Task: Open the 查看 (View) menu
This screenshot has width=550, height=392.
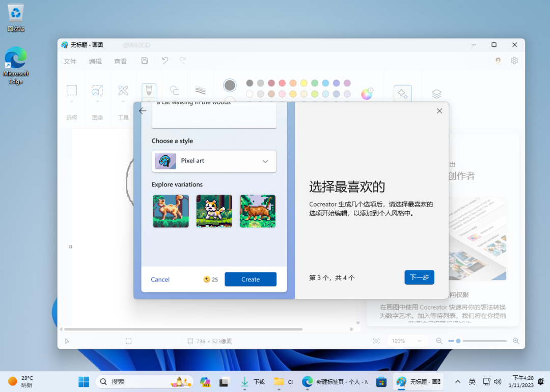Action: click(121, 61)
